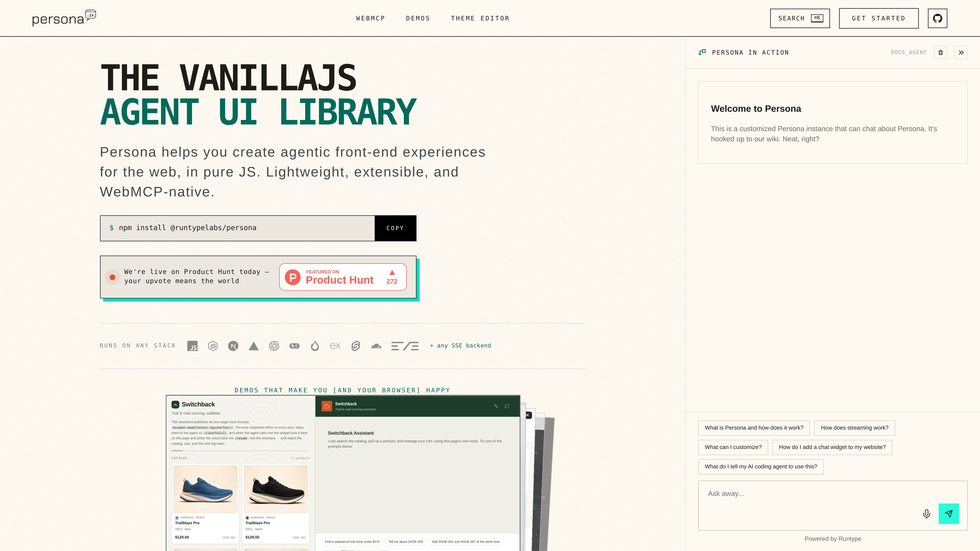Click 'Add SHOE-001 and SHOE-007' prompt
Image resolution: width=980 pixels, height=551 pixels.
[466, 542]
